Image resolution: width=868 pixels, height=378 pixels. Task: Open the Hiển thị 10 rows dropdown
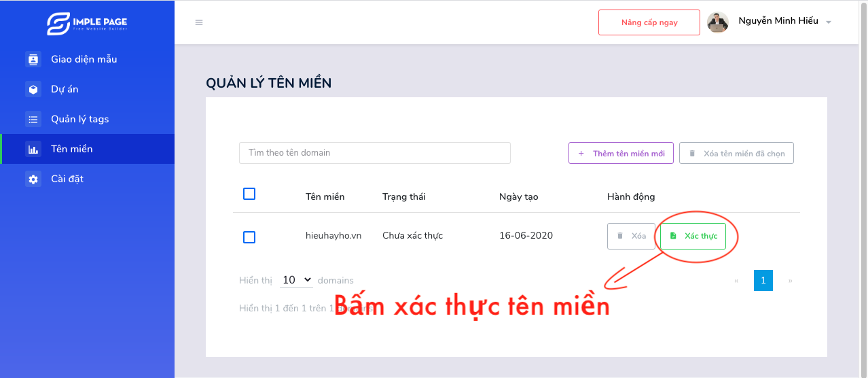(296, 280)
